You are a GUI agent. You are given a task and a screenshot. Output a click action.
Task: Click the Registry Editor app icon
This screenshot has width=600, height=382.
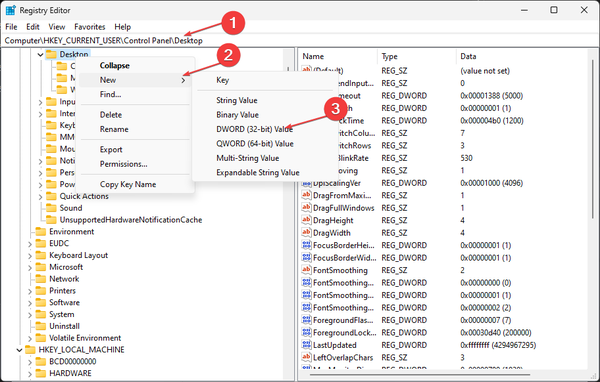(10, 10)
